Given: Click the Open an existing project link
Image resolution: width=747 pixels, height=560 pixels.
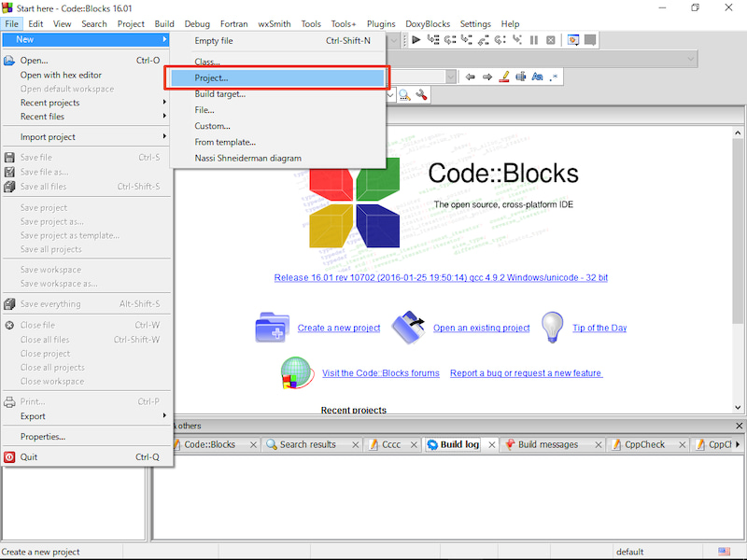Looking at the screenshot, I should (481, 328).
